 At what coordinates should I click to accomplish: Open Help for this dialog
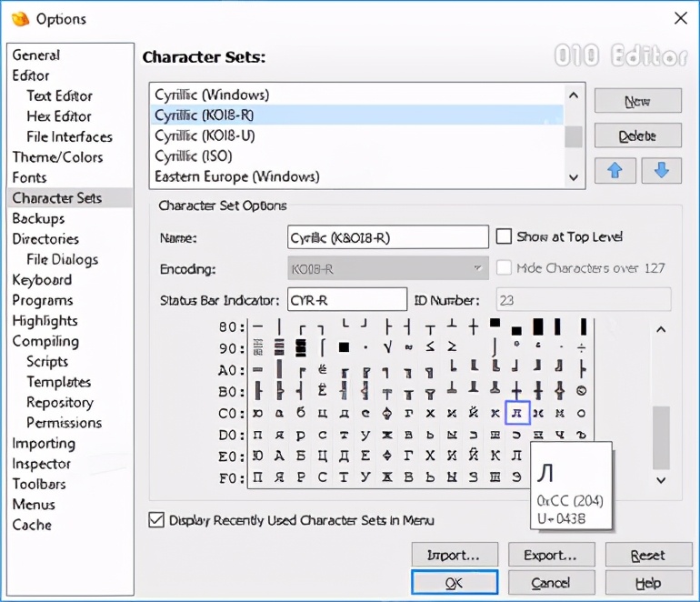coord(649,582)
